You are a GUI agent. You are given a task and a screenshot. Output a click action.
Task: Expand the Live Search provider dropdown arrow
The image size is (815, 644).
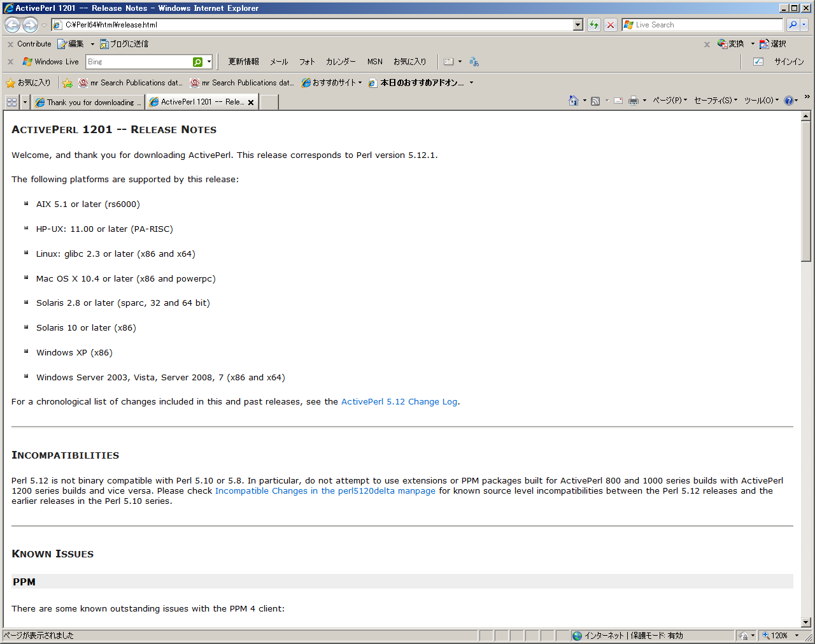(x=804, y=25)
